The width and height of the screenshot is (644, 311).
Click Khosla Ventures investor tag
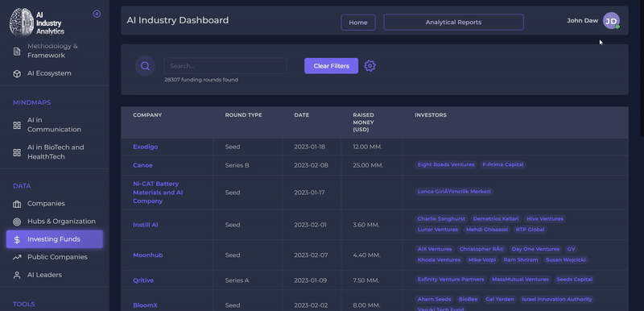(x=439, y=260)
